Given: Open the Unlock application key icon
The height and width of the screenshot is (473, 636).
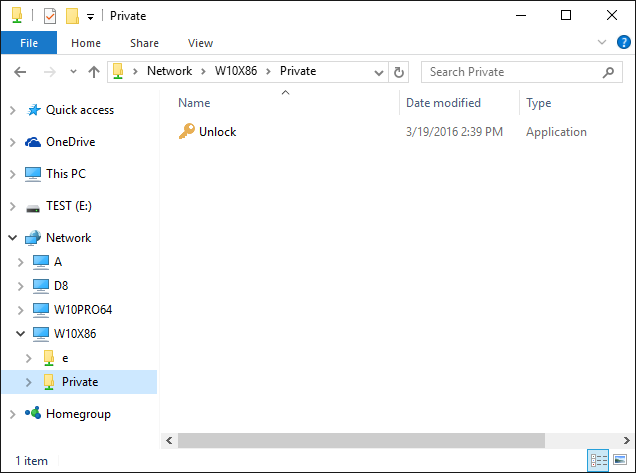Looking at the screenshot, I should tap(187, 131).
